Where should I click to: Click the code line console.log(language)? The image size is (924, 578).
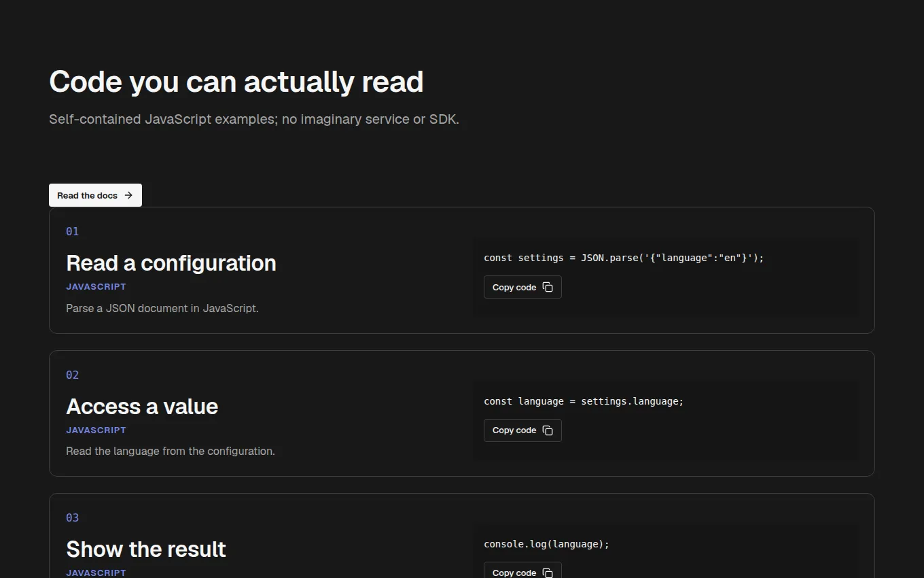pyautogui.click(x=546, y=544)
